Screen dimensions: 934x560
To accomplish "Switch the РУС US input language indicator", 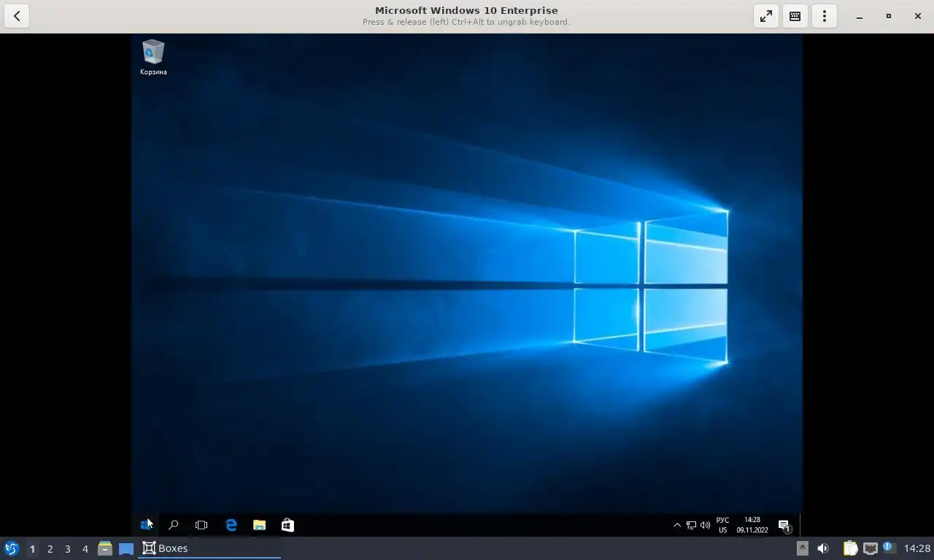I will (722, 525).
